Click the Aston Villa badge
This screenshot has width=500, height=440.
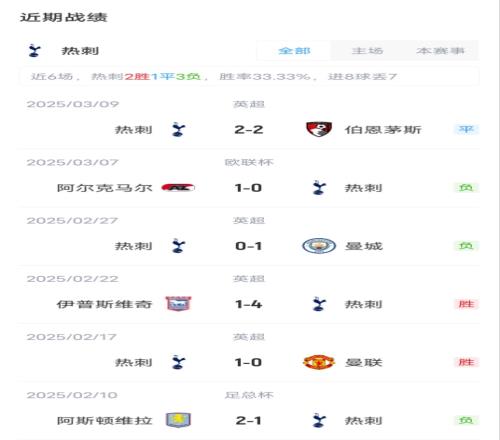coord(178,420)
